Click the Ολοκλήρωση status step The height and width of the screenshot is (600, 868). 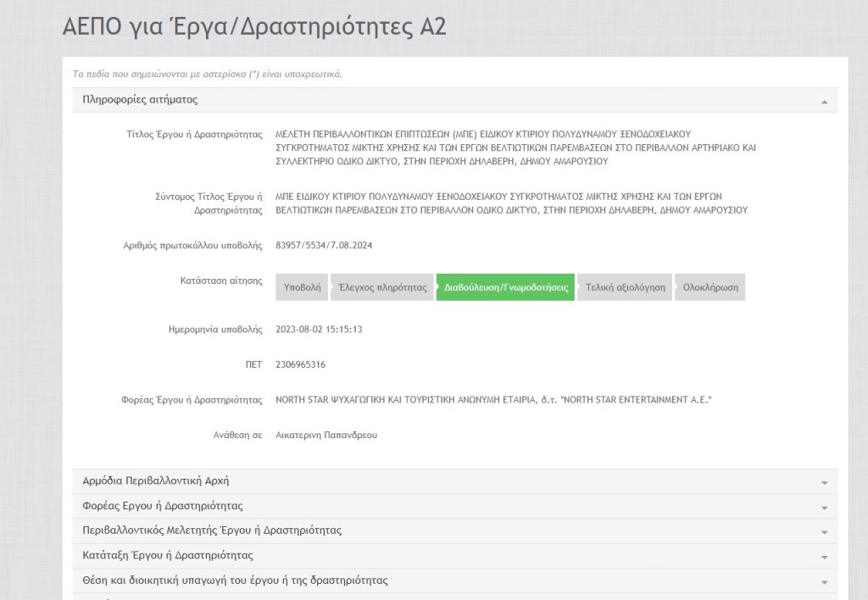click(x=710, y=287)
